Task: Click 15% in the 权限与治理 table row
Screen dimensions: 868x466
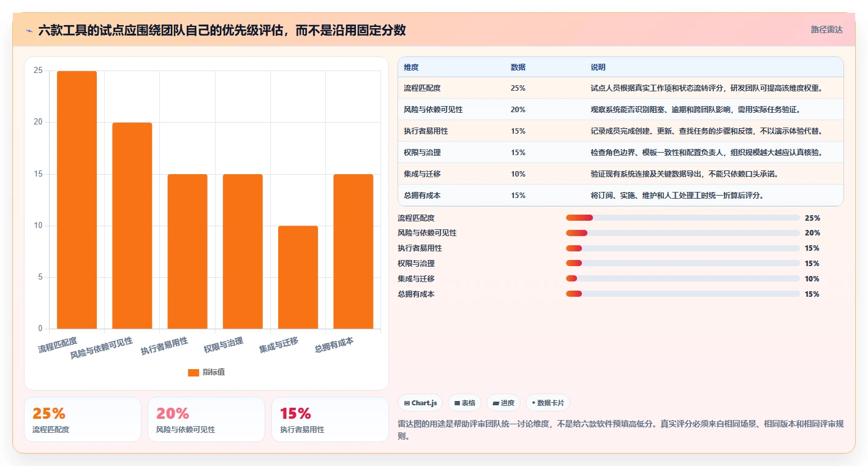Action: (x=518, y=153)
